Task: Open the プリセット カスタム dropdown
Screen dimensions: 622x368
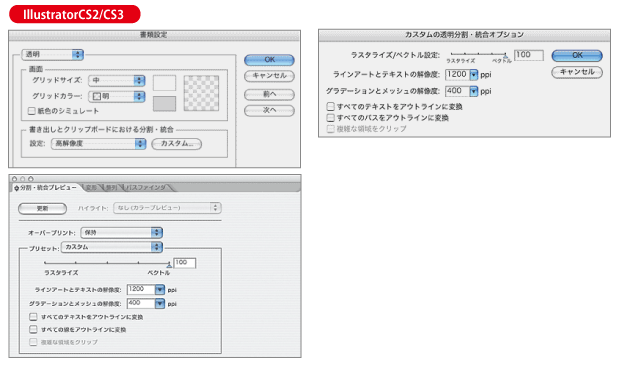Action: tap(112, 247)
